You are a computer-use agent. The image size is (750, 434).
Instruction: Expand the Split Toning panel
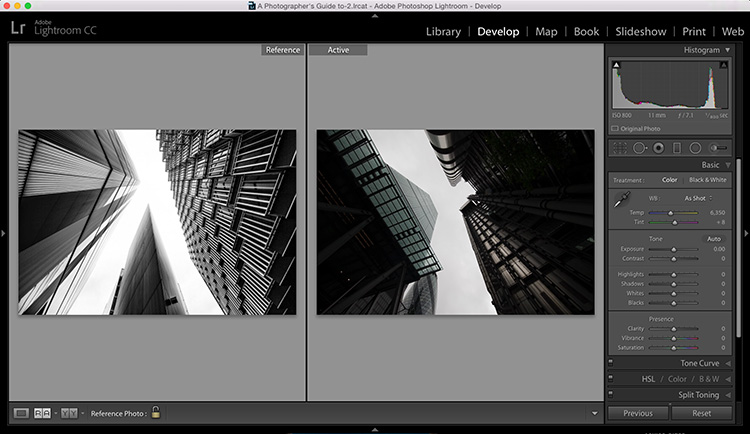[698, 395]
